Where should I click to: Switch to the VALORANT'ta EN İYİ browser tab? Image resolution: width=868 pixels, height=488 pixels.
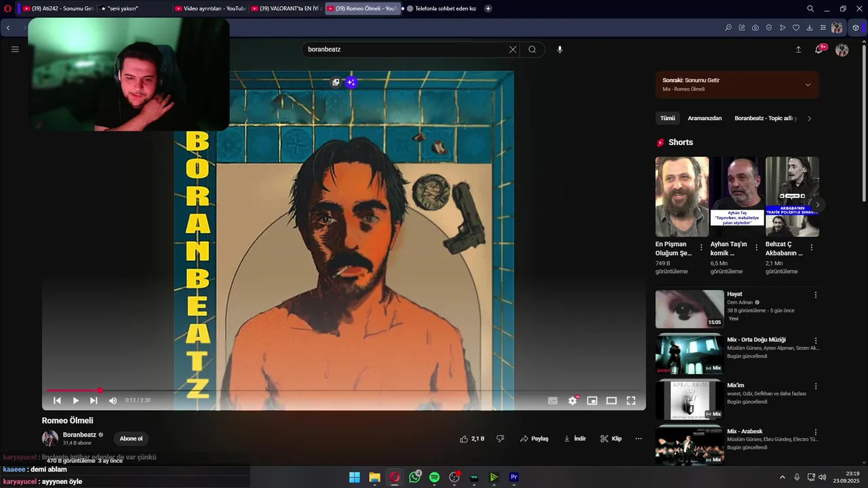pyautogui.click(x=286, y=9)
